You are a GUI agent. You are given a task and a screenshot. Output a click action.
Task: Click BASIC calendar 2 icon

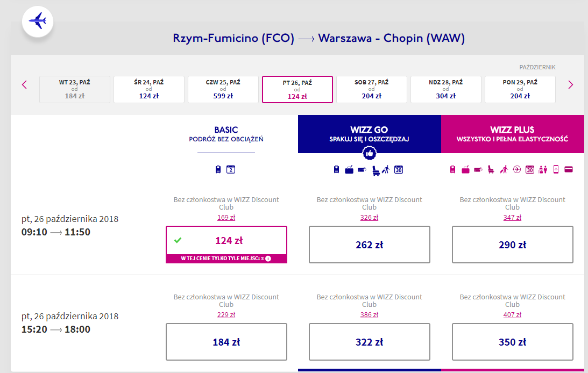pos(231,169)
